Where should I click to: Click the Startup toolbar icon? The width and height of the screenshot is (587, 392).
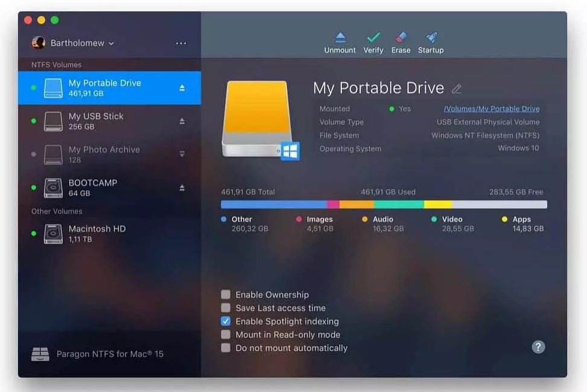[431, 38]
